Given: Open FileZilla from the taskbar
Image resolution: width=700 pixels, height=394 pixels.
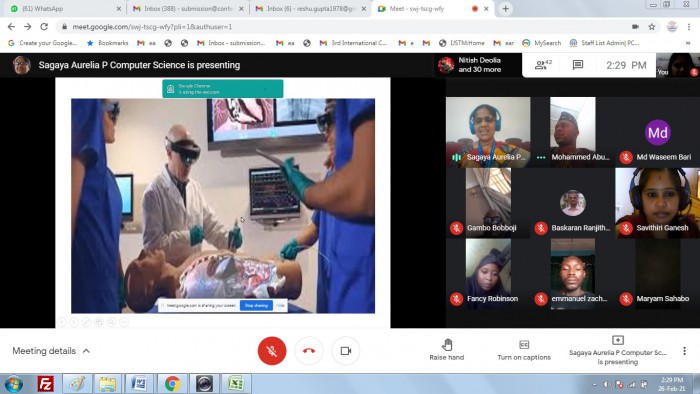Looking at the screenshot, I should coord(46,384).
